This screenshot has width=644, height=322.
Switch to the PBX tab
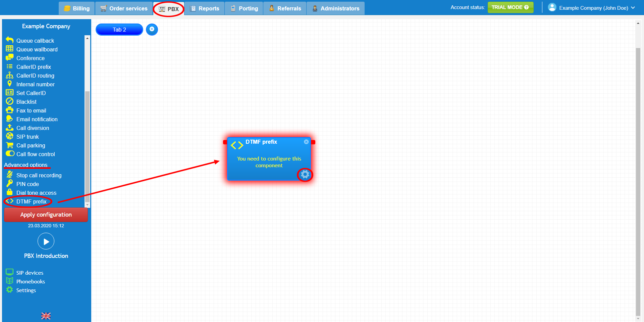(x=169, y=9)
